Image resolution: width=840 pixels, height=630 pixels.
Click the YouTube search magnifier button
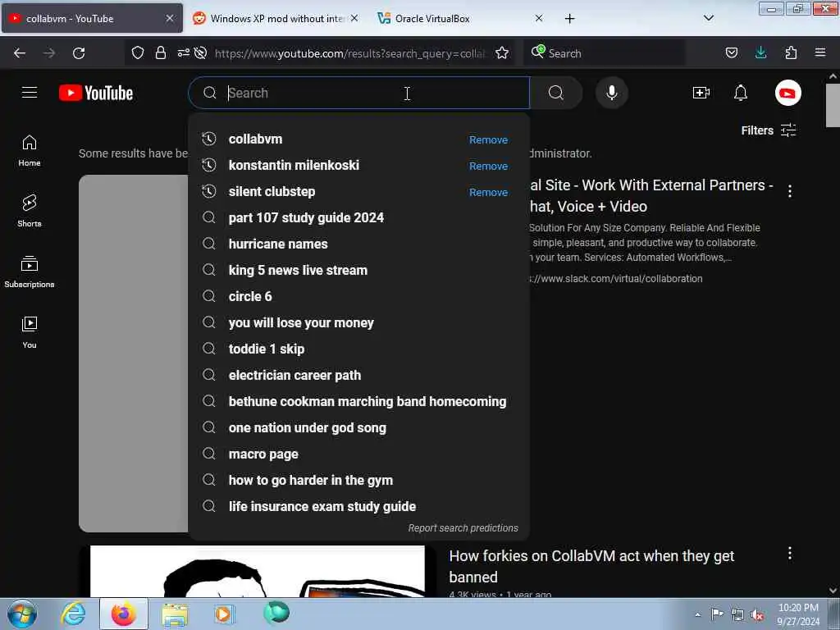point(556,93)
